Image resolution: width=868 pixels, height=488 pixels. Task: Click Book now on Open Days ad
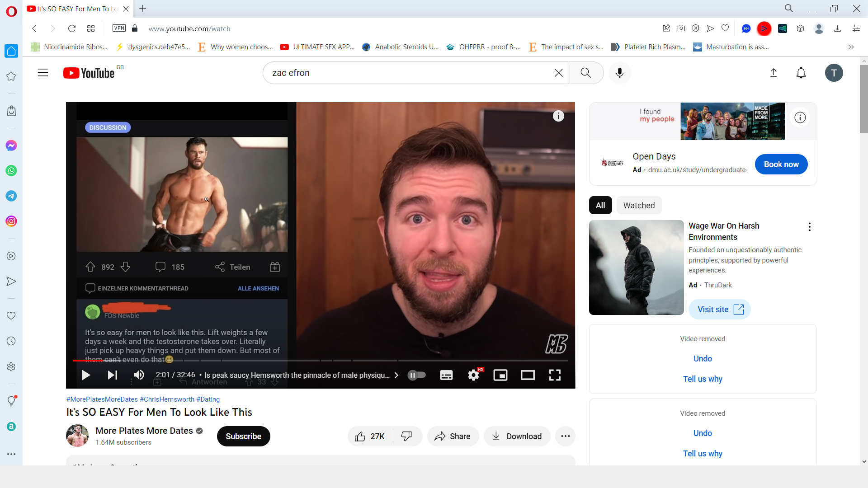pyautogui.click(x=781, y=164)
